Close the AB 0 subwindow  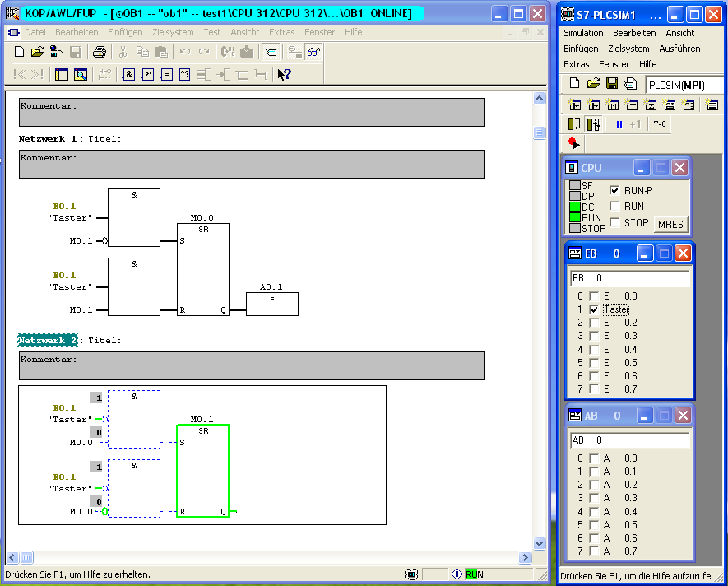point(683,416)
